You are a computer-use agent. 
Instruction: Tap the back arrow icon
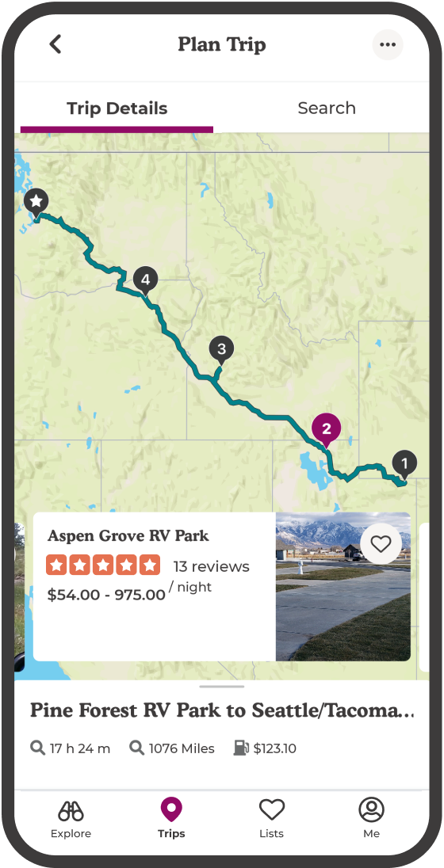[55, 44]
